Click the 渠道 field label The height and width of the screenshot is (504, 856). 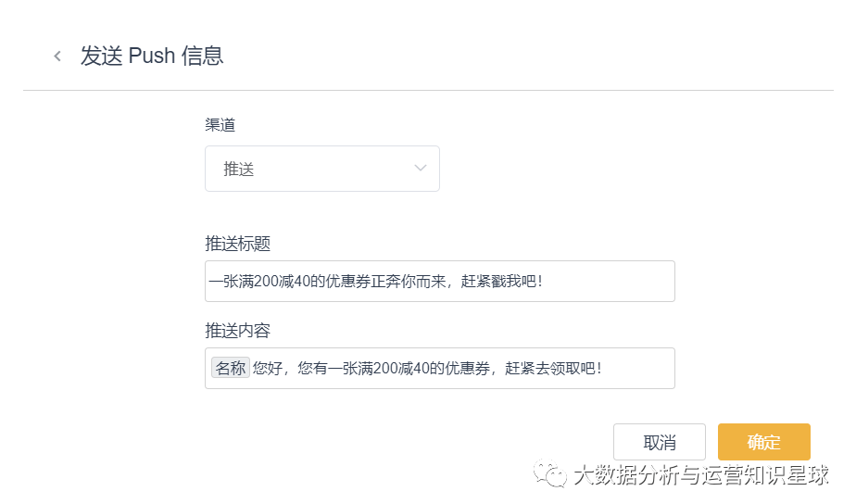tap(220, 125)
